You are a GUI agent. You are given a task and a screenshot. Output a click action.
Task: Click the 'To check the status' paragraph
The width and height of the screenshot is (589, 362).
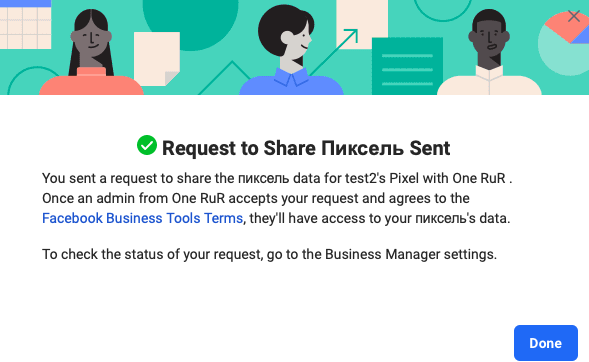click(269, 254)
